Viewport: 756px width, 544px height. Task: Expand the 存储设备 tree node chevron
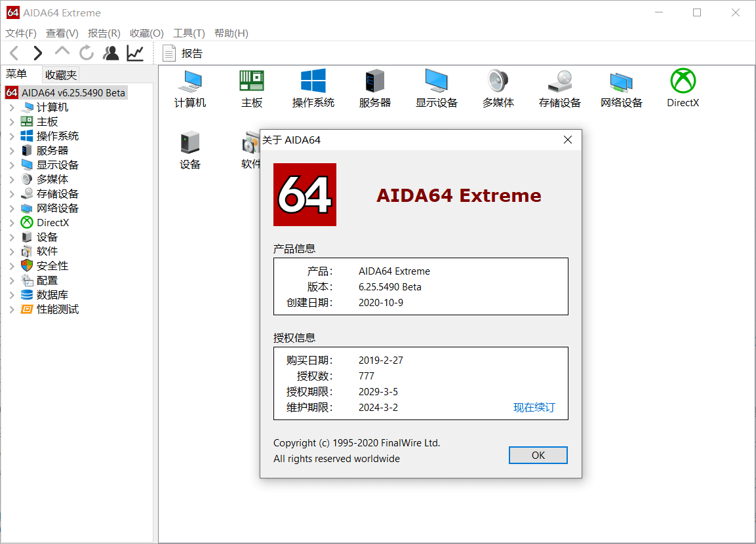point(12,194)
